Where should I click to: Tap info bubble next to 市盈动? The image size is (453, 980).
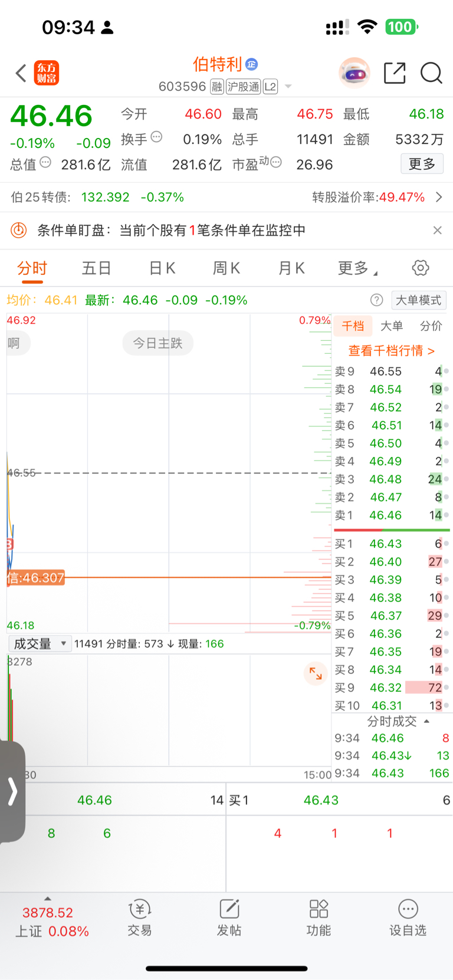276,162
